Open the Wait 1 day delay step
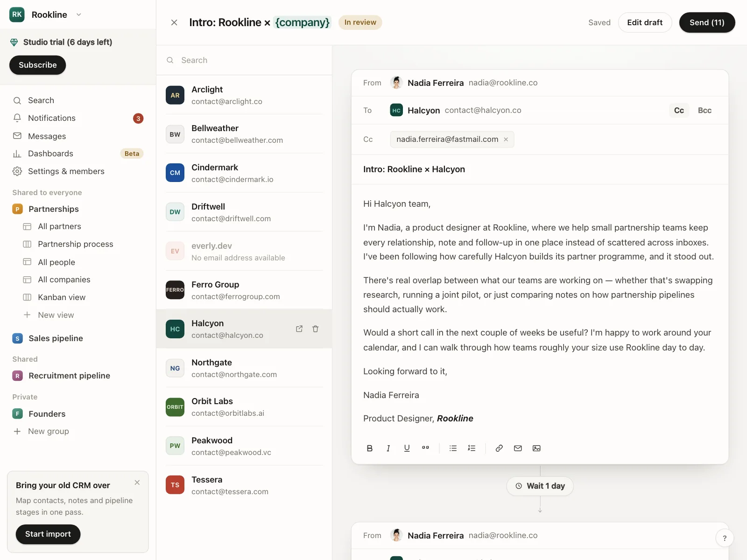Viewport: 747px width, 560px height. pyautogui.click(x=540, y=486)
